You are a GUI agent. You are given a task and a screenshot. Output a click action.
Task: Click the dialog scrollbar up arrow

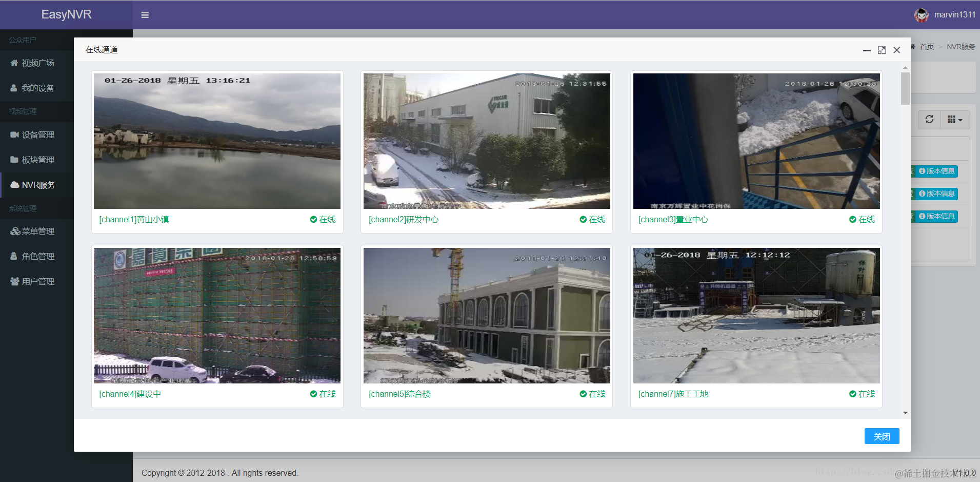(906, 67)
